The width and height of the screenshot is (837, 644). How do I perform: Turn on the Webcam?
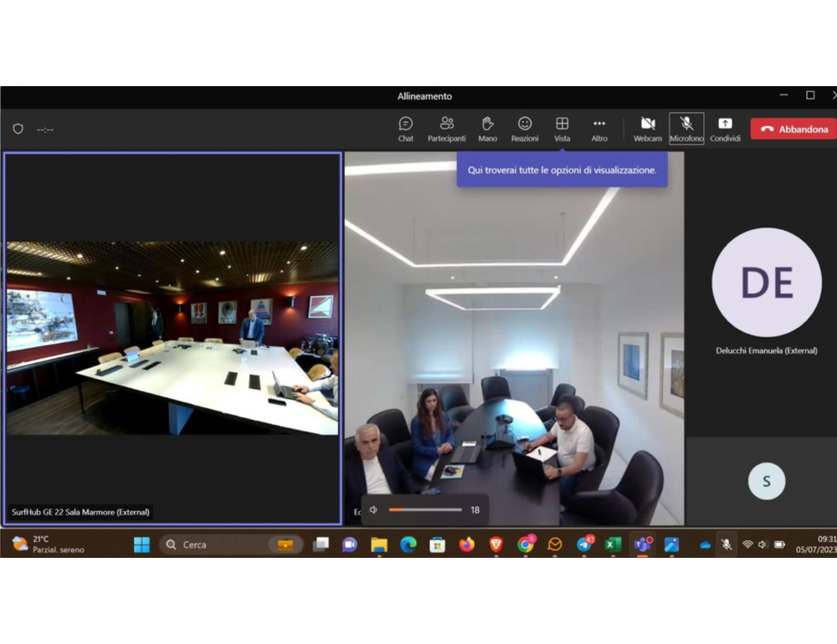[x=647, y=129]
